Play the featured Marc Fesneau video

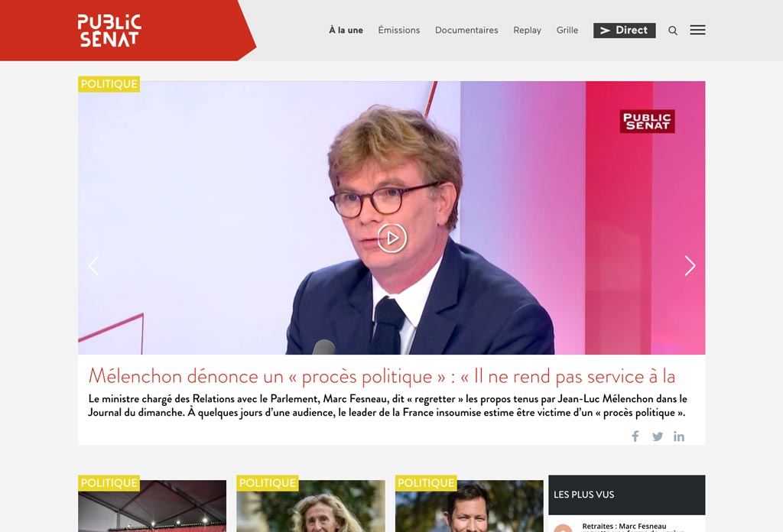pos(391,238)
